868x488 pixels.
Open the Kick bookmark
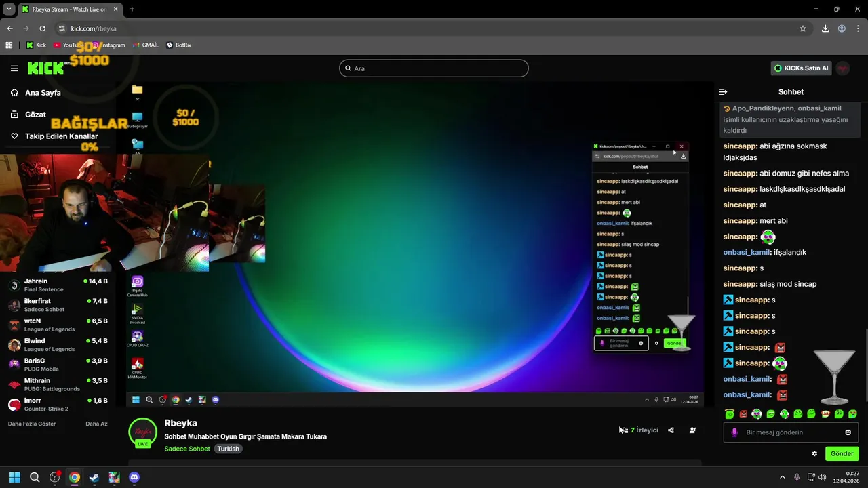36,45
